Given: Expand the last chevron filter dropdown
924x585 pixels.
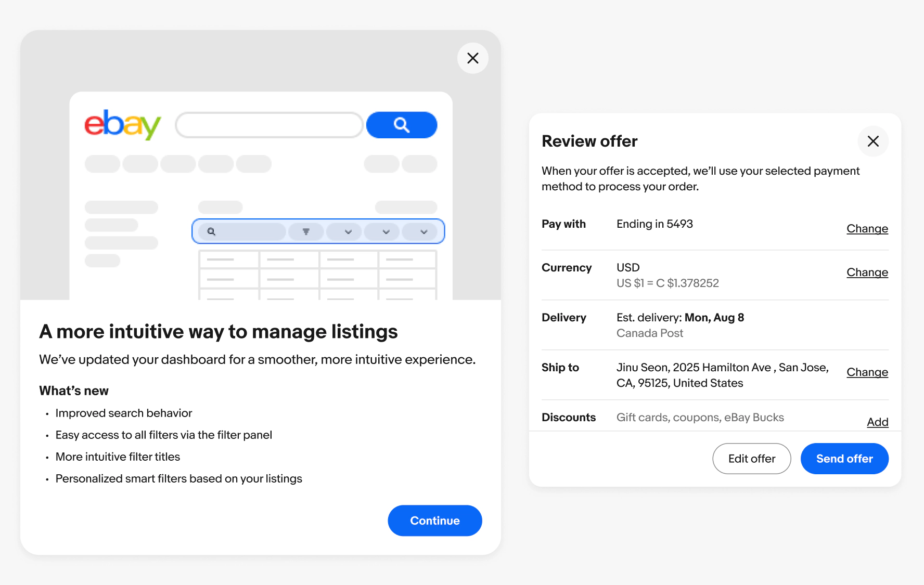Looking at the screenshot, I should coord(423,231).
